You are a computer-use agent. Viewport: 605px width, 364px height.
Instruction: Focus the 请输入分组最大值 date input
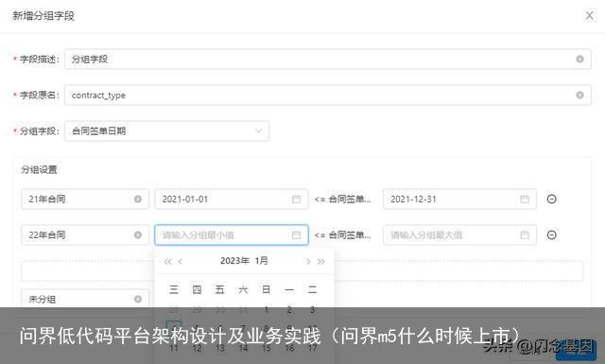tap(459, 235)
